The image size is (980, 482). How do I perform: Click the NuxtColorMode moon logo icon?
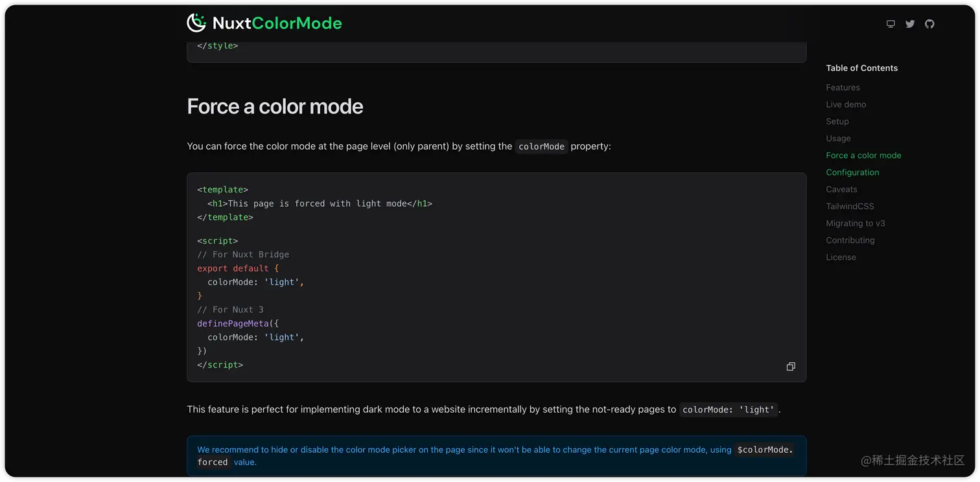click(x=196, y=23)
